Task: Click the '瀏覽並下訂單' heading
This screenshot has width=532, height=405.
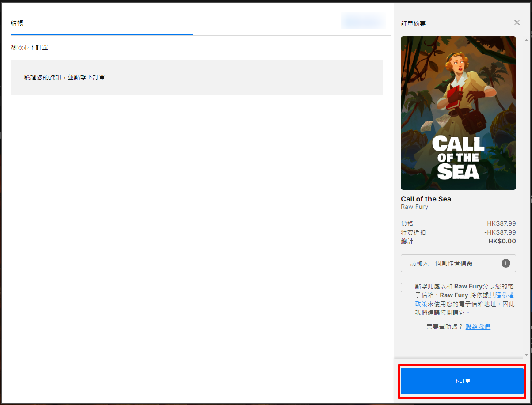Action: [29, 47]
